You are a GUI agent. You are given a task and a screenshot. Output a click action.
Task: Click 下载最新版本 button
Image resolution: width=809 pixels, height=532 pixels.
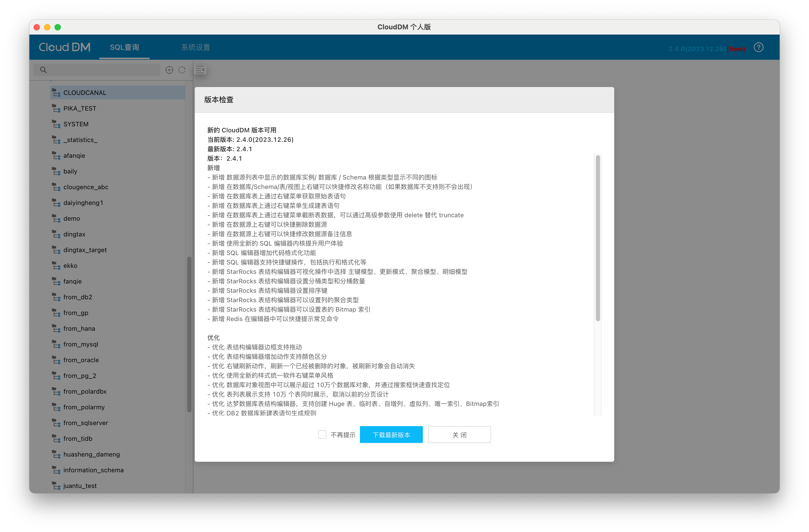(x=391, y=435)
